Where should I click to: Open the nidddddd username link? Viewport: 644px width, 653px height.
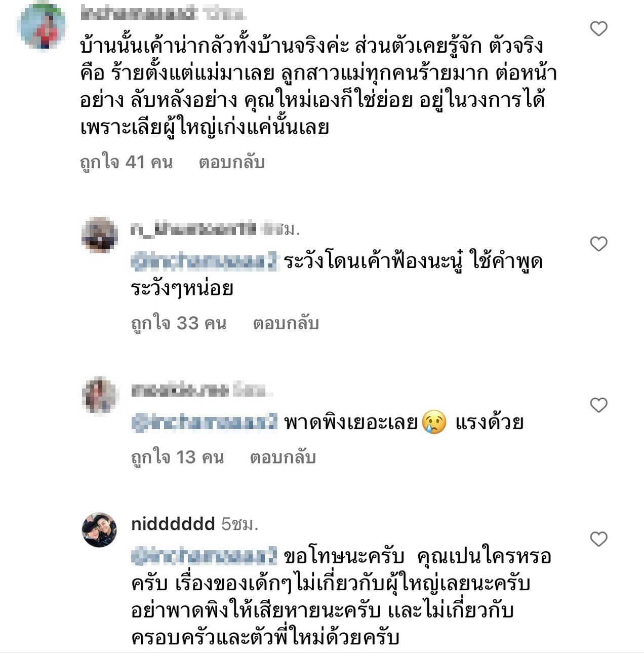tap(173, 524)
